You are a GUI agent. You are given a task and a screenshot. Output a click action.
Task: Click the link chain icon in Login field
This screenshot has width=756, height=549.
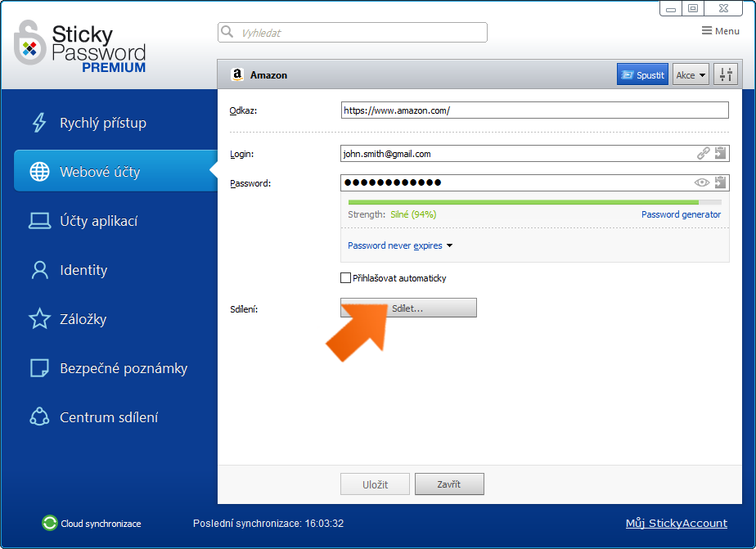[704, 154]
